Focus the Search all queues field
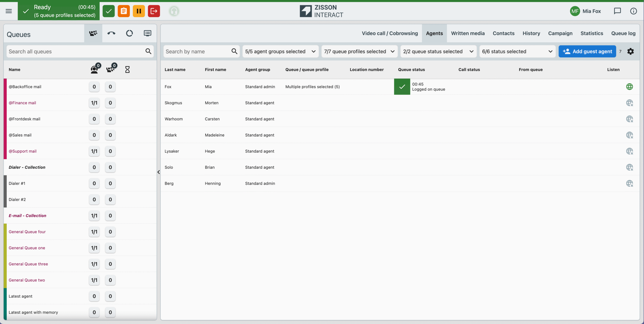Screen dimensions: 644x324 (75, 52)
